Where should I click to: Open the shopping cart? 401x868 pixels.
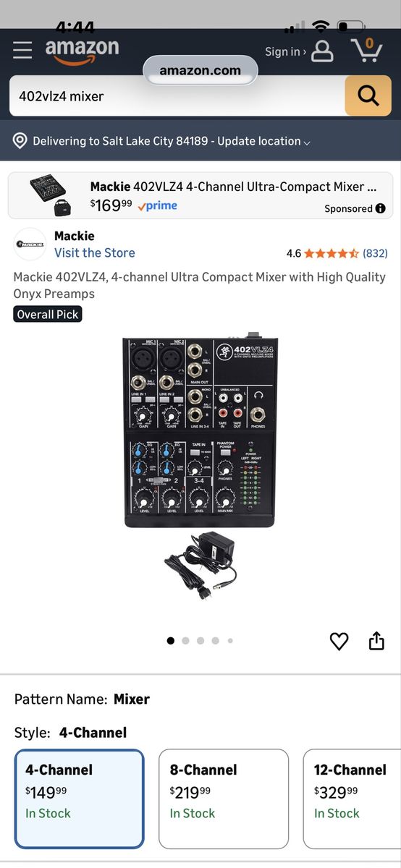[367, 50]
